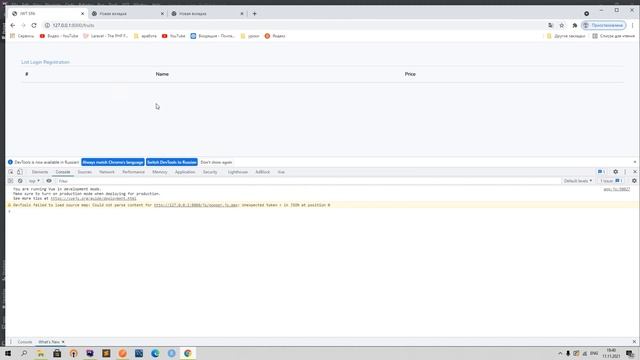The height and width of the screenshot is (360, 640).
Task: Click the browser address bar URL
Action: click(x=73, y=25)
